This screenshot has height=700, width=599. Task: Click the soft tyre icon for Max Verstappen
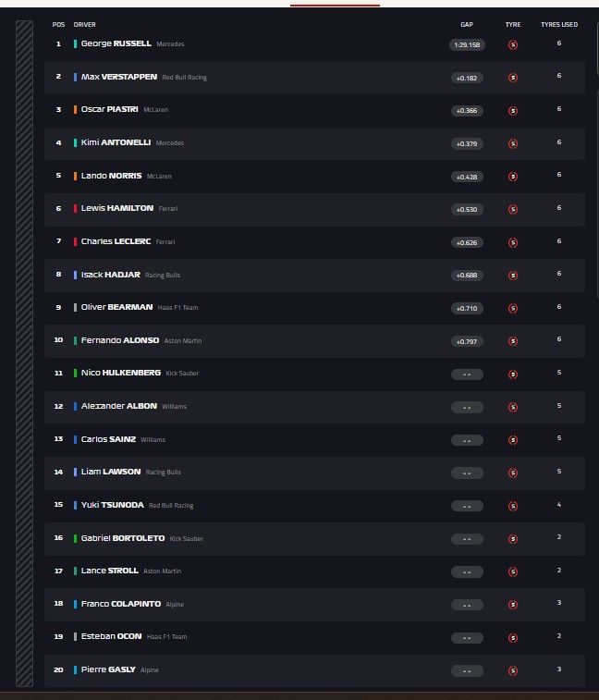[513, 78]
